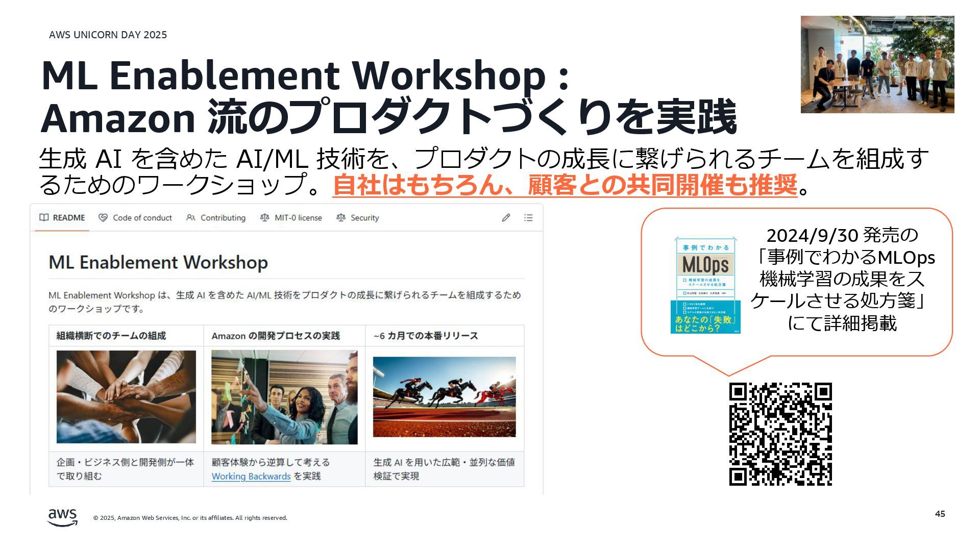Click the stacked hands teamwork image

(x=126, y=397)
